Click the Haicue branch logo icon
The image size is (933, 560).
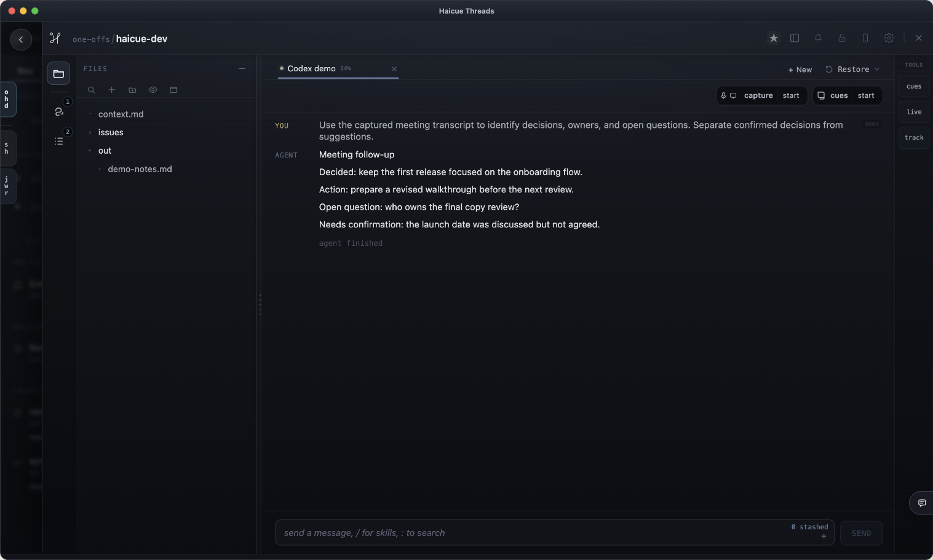pos(55,38)
